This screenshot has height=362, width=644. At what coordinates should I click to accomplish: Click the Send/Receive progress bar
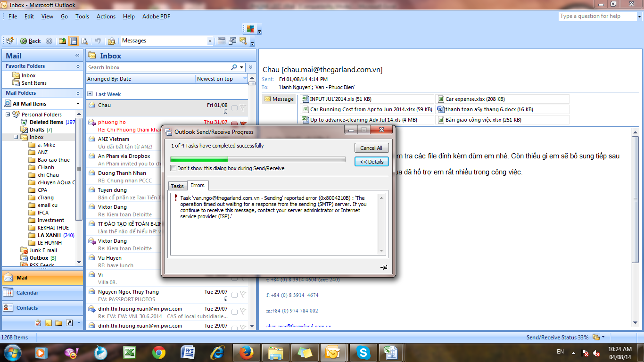tap(258, 159)
